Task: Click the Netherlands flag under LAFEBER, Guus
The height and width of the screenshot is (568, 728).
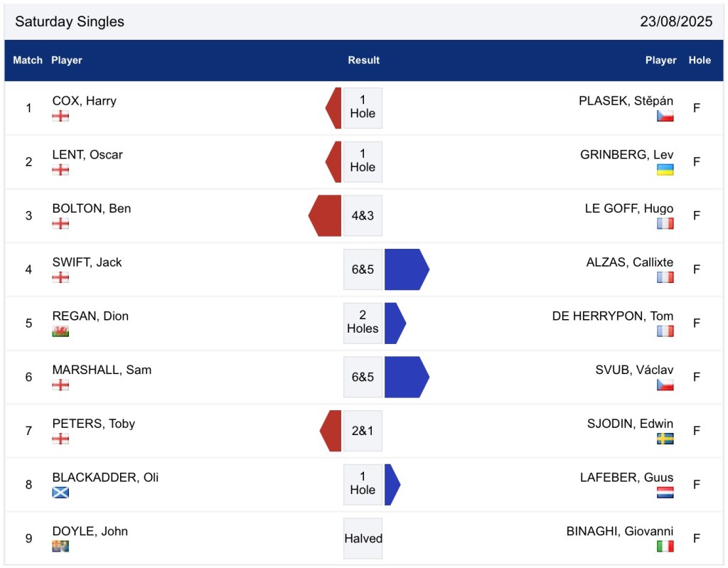Action: 665,493
